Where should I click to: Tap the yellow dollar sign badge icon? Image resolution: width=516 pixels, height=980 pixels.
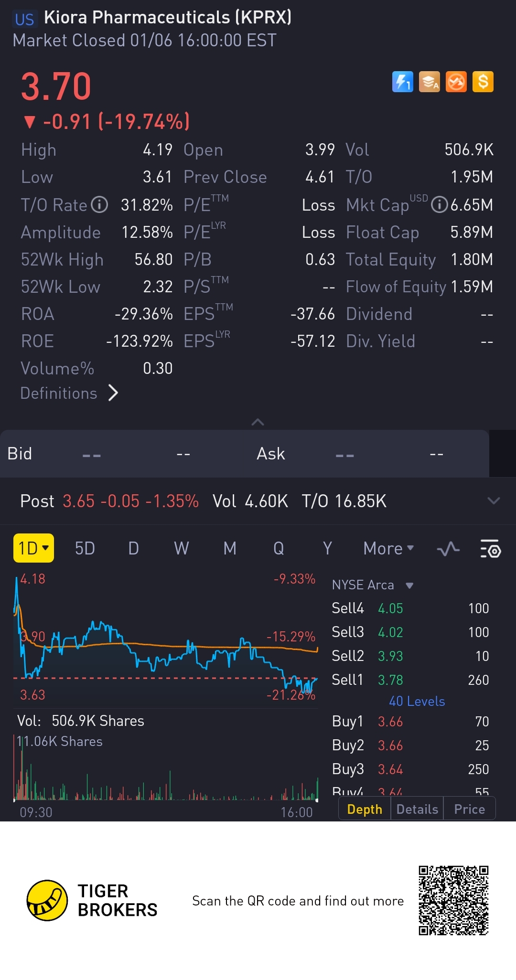(x=483, y=82)
